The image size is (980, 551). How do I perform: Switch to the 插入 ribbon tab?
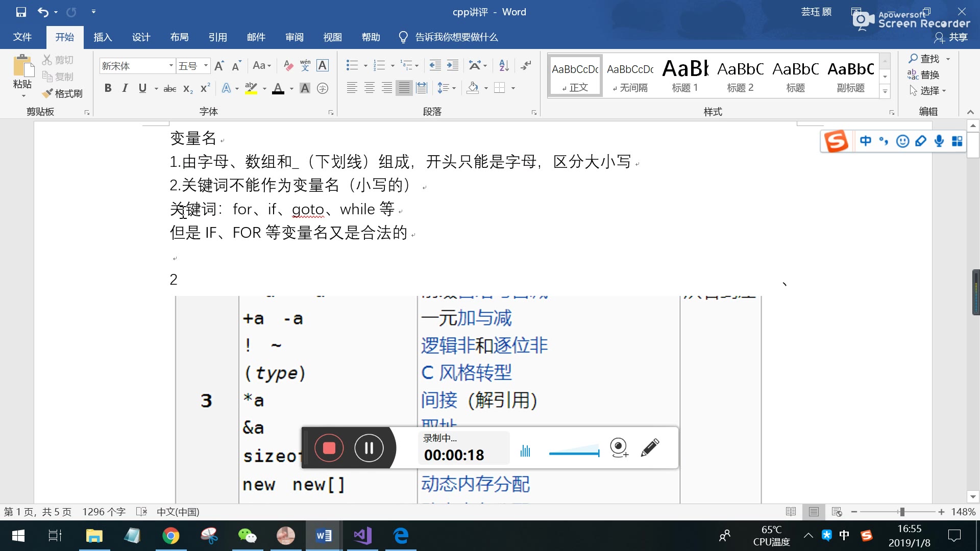point(103,37)
